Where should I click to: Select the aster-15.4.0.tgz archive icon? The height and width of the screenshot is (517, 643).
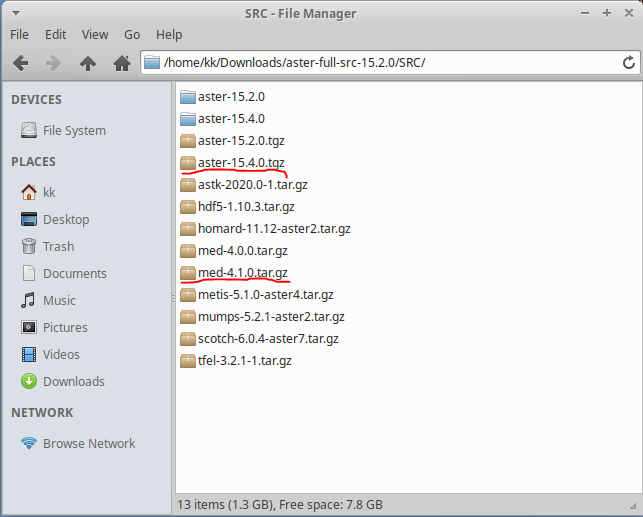[188, 163]
